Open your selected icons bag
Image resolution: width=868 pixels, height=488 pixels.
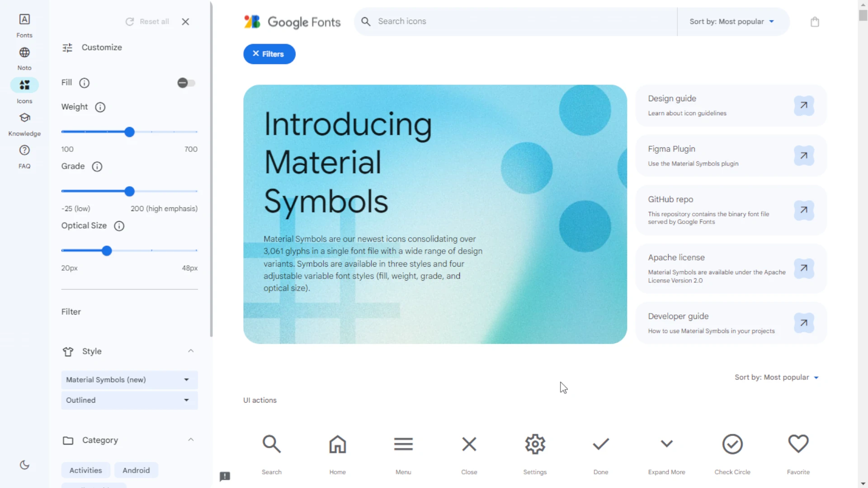coord(815,21)
